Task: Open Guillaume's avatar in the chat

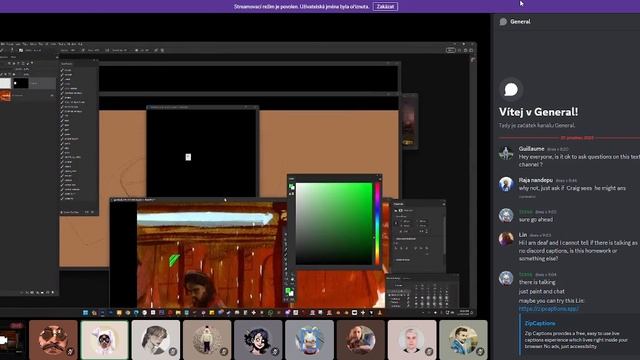Action: point(506,153)
